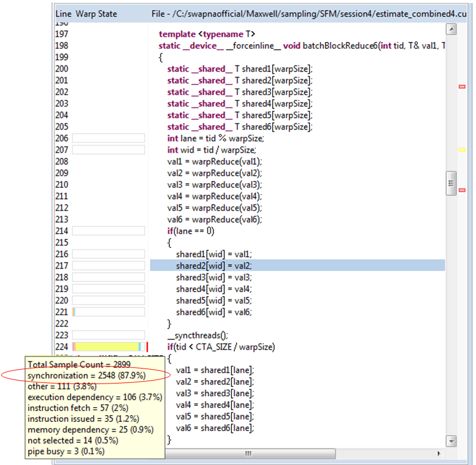Click the warp state bar on line 220

tap(109, 300)
